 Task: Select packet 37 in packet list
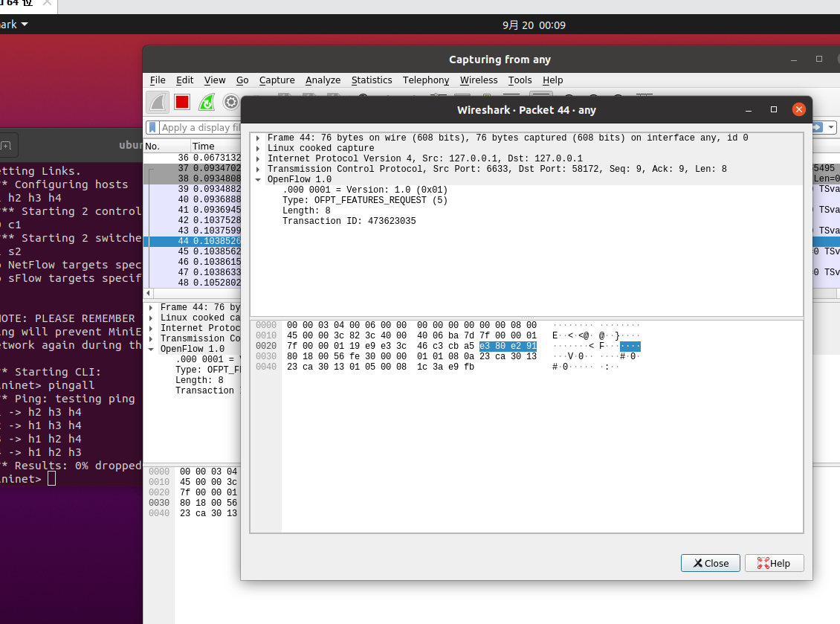[x=193, y=168]
